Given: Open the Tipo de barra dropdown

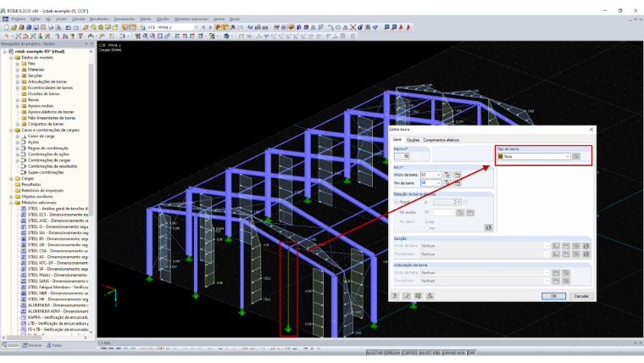Looking at the screenshot, I should click(534, 156).
